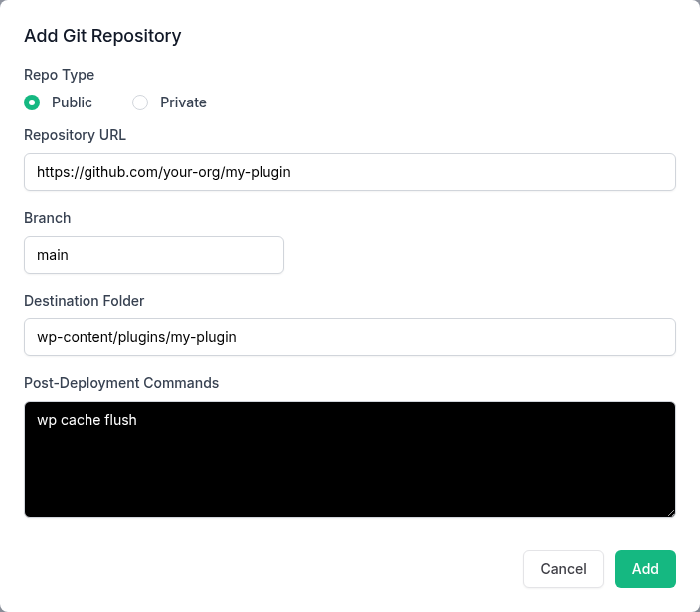Click the Branch input field containing main
Screen dimensions: 700x612
154,255
